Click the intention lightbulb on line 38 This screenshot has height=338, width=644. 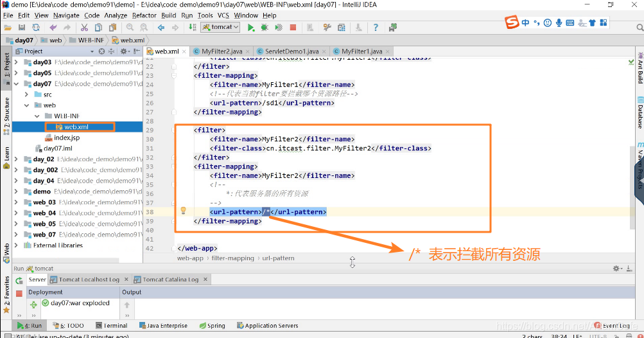click(x=183, y=211)
